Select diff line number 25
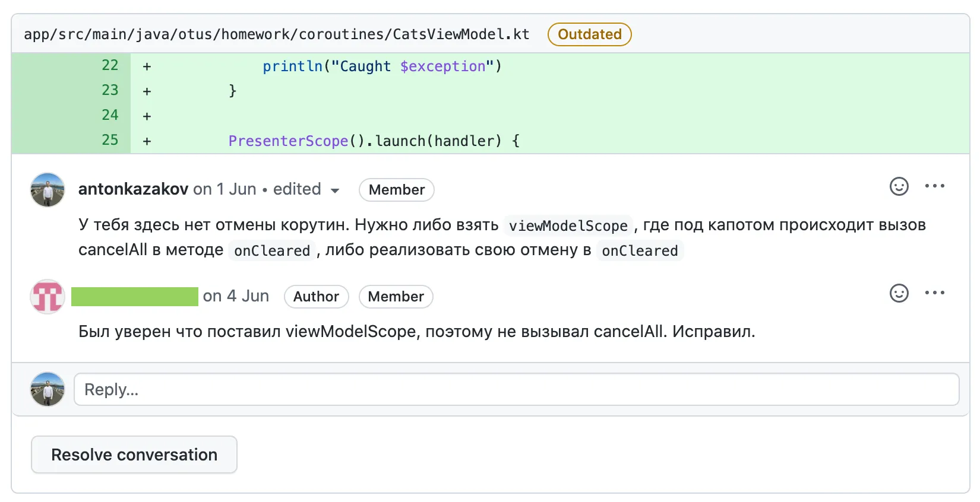The width and height of the screenshot is (980, 502). (110, 140)
